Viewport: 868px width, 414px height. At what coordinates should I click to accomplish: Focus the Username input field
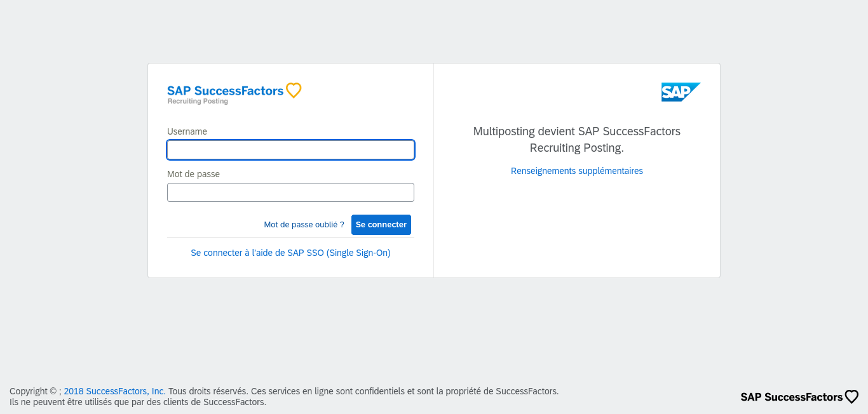(x=290, y=150)
